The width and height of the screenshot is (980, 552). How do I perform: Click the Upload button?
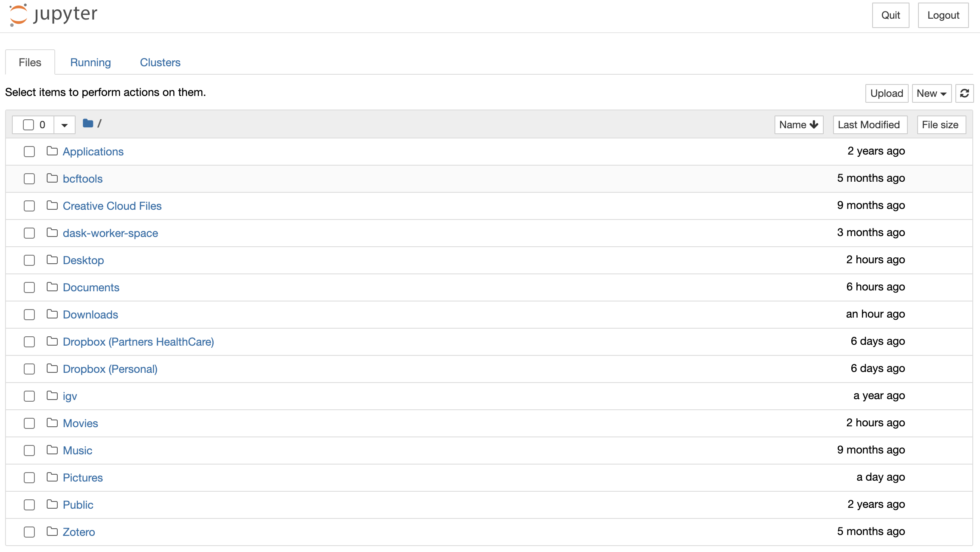pyautogui.click(x=887, y=93)
